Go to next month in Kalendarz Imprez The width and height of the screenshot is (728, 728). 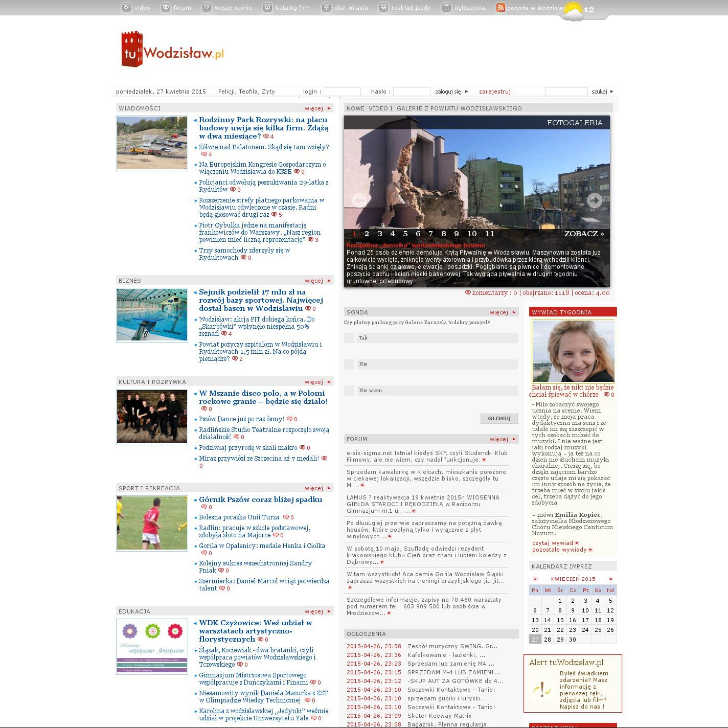pyautogui.click(x=610, y=579)
